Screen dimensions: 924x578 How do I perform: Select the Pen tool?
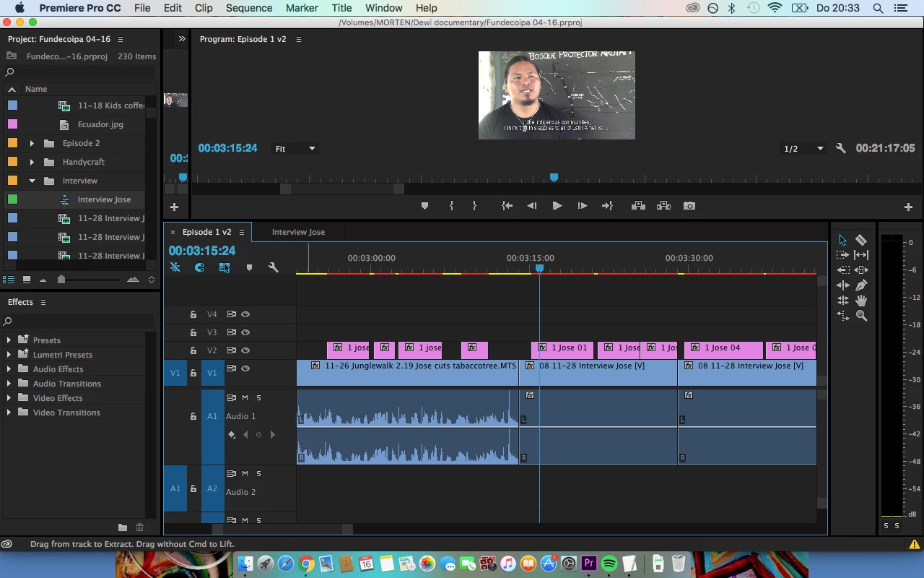click(x=861, y=285)
